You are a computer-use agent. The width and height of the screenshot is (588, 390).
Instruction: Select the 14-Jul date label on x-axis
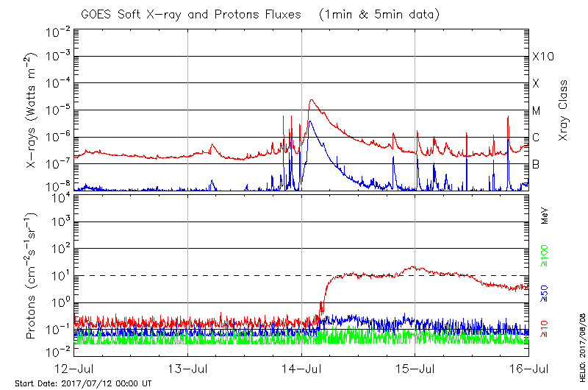tap(301, 368)
